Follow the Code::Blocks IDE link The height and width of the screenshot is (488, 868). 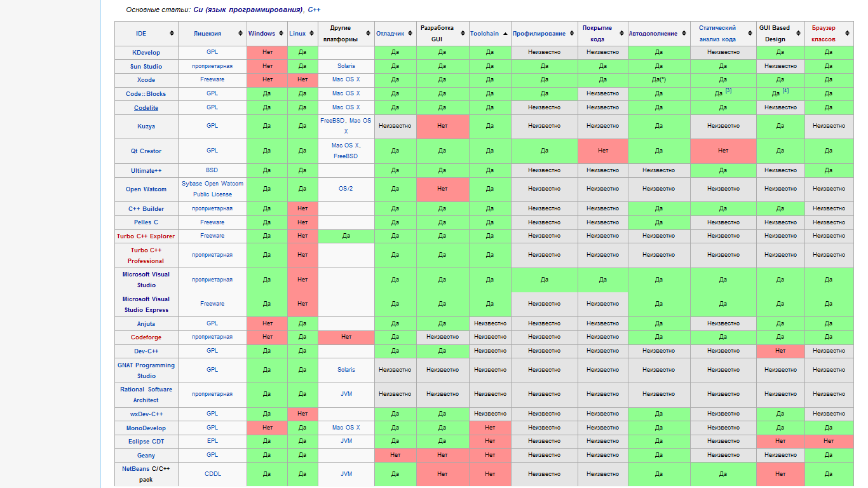146,94
